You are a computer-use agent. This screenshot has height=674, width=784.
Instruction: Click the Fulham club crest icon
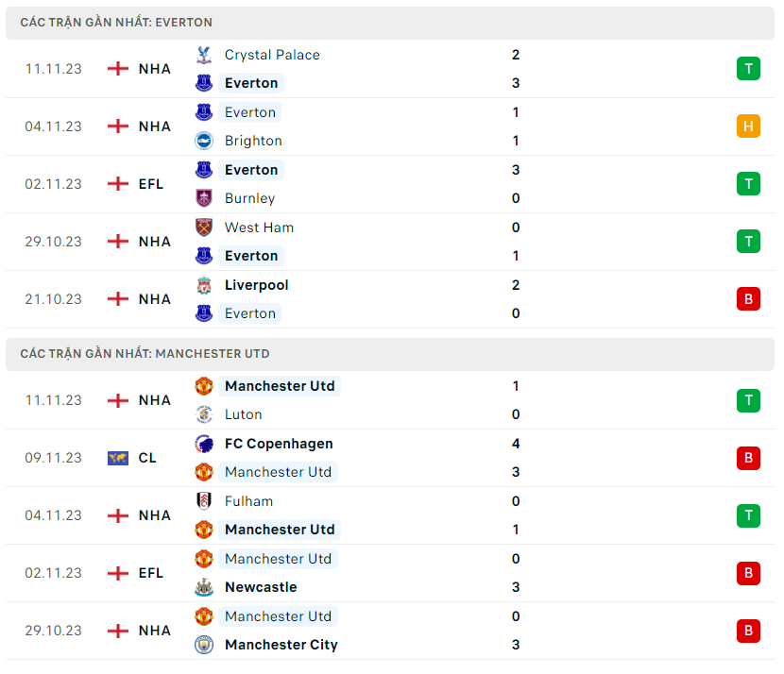(x=204, y=501)
